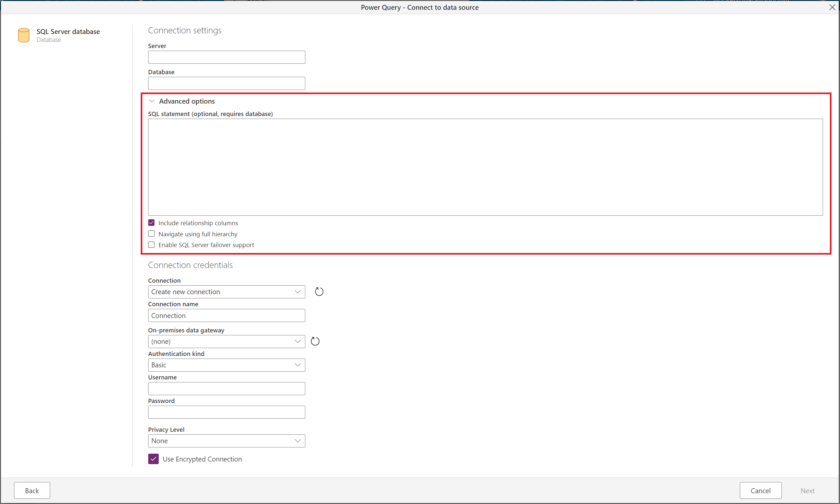This screenshot has width=840, height=504.
Task: Open the Privacy Level dropdown
Action: coord(226,441)
